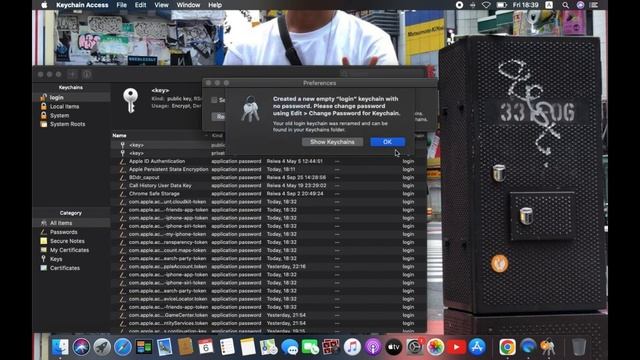The width and height of the screenshot is (640, 360).
Task: Open Google Chrome from the Dock
Action: click(507, 347)
